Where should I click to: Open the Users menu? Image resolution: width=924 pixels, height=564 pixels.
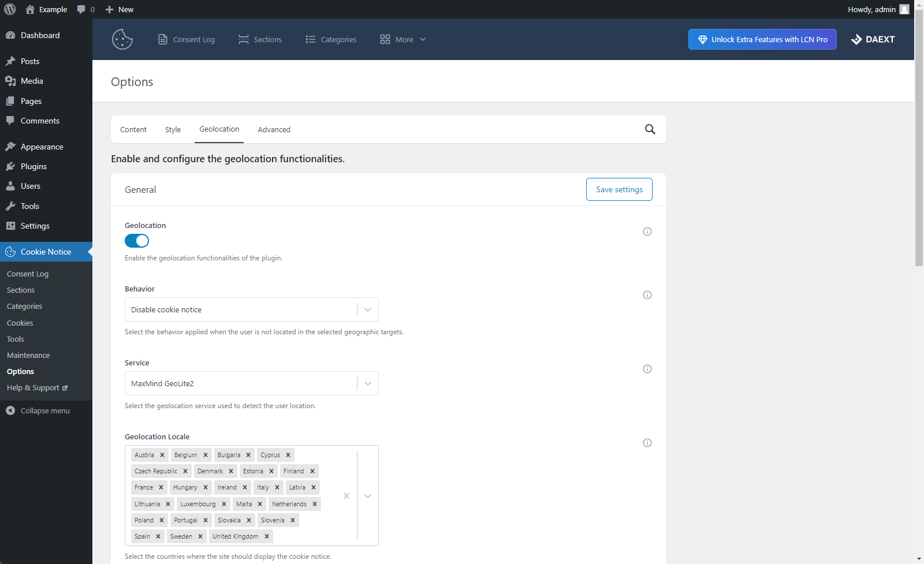(46, 186)
